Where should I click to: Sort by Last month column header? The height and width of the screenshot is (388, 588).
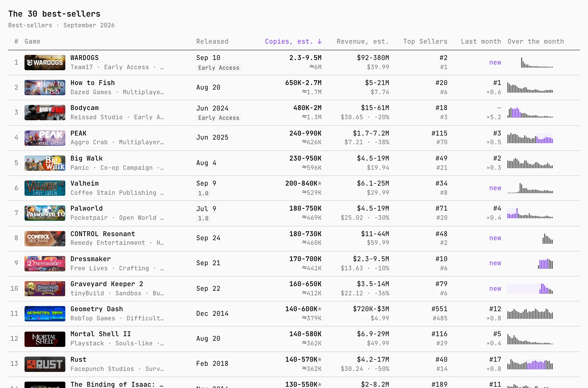(x=481, y=41)
